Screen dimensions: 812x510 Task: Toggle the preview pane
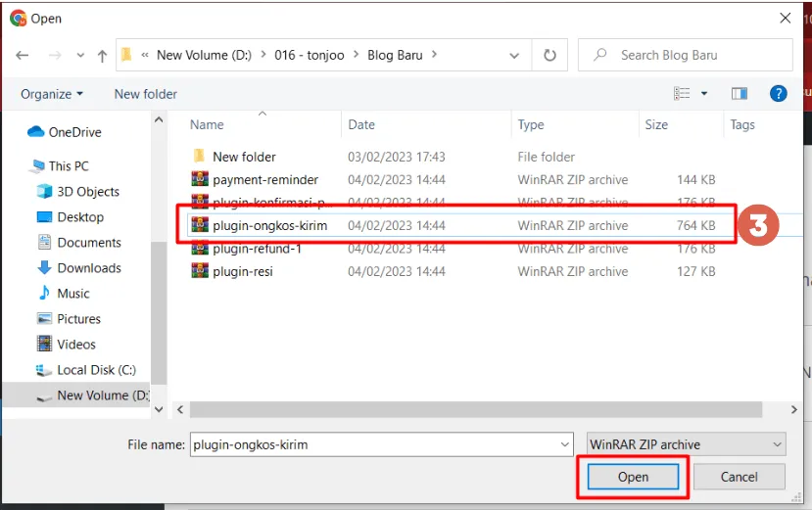coord(739,93)
